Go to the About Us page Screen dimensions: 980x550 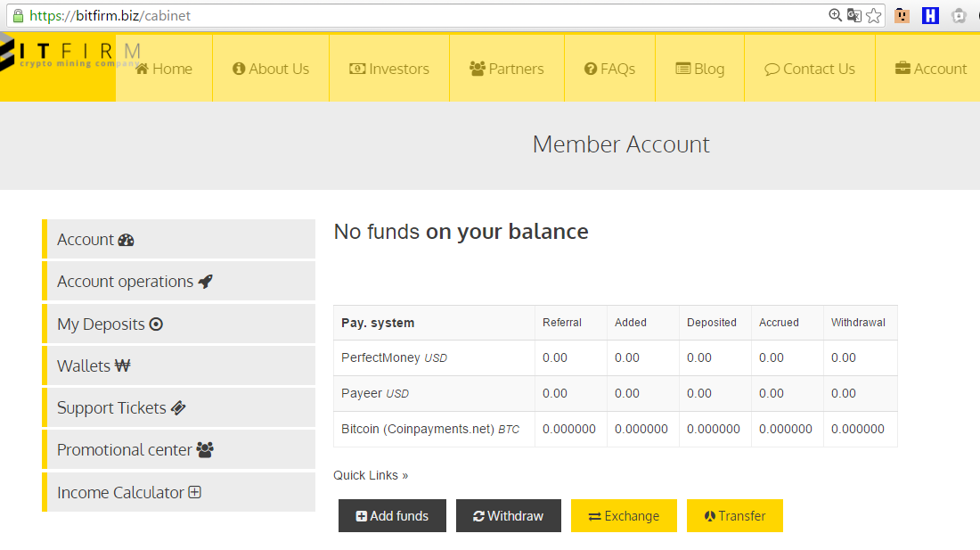tap(271, 69)
